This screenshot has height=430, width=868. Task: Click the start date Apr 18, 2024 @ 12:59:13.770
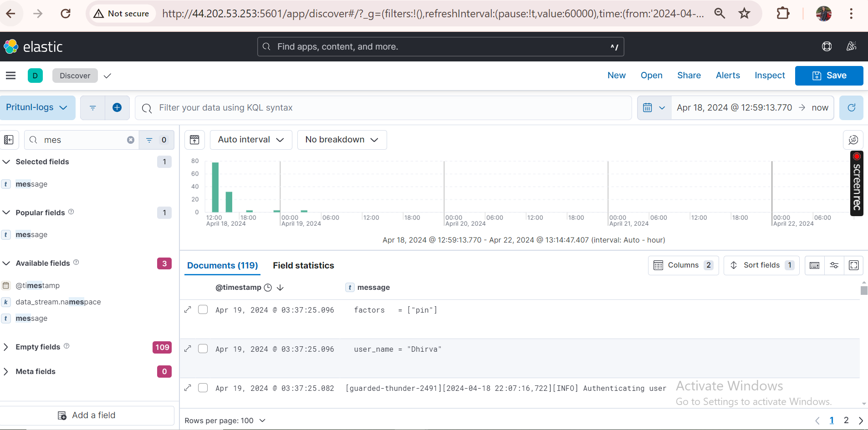point(734,108)
